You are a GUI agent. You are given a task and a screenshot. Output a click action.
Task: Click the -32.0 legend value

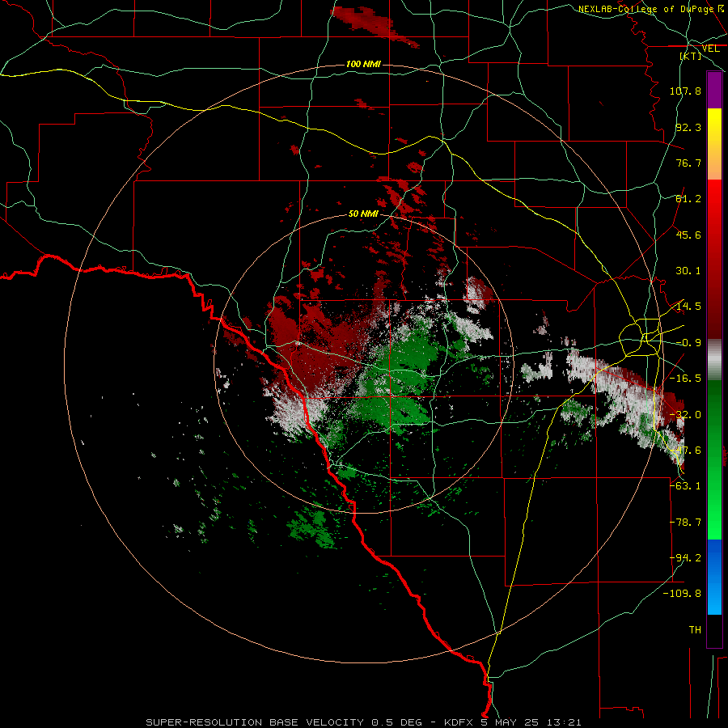coord(685,415)
